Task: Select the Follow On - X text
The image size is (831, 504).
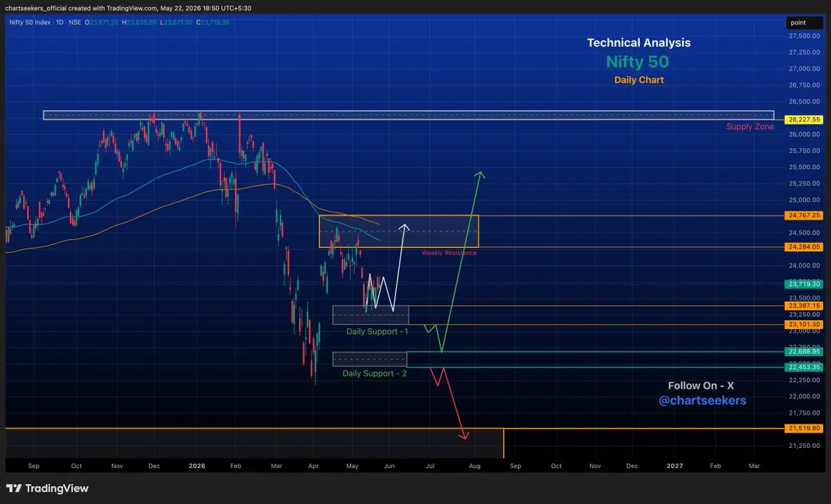Action: tap(701, 386)
